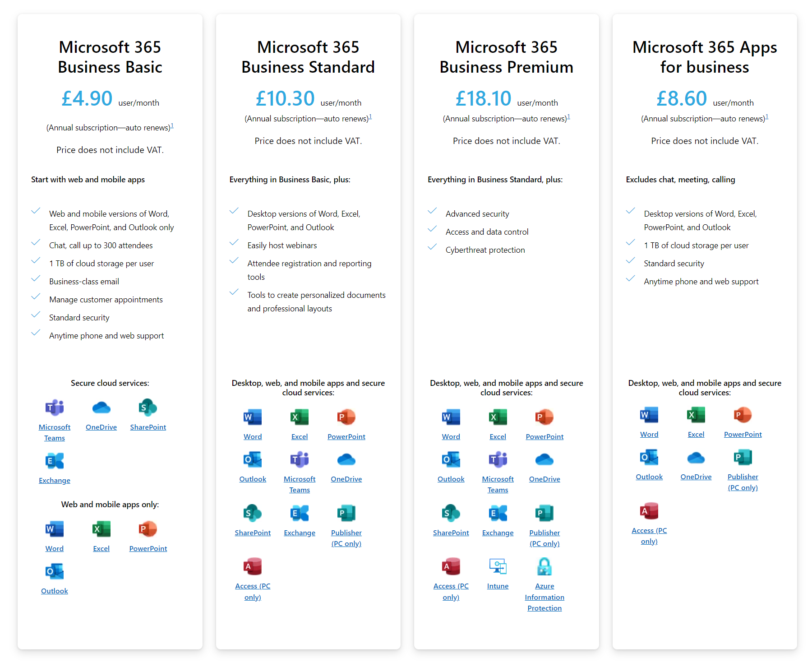Click 'Chat, call up to 300 attendees' feature
Image resolution: width=812 pixels, height=667 pixels.
click(x=101, y=245)
